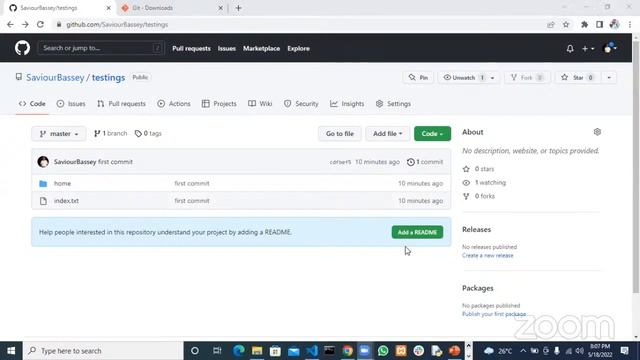Open Explore in the top navigation
Image resolution: width=640 pixels, height=360 pixels.
(x=298, y=49)
